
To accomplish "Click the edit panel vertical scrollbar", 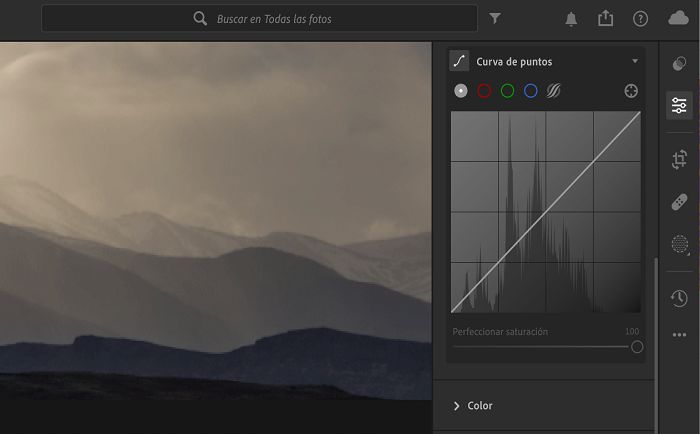I will (x=655, y=344).
